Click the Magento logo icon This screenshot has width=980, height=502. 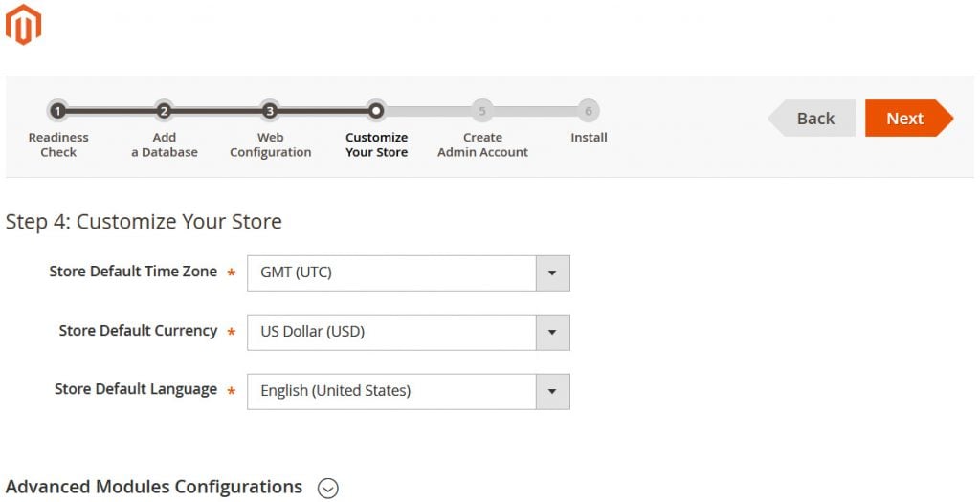[23, 24]
